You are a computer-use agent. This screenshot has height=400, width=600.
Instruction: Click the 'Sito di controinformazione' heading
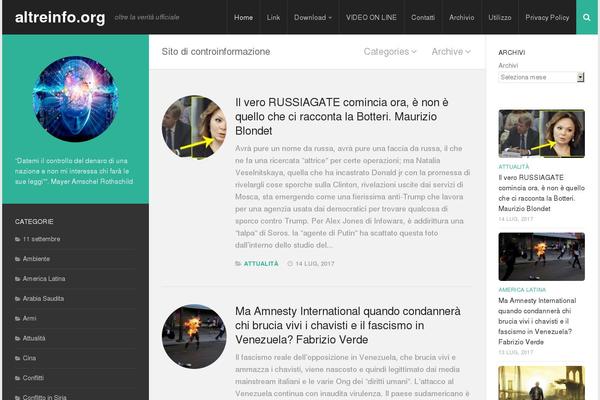coord(216,52)
